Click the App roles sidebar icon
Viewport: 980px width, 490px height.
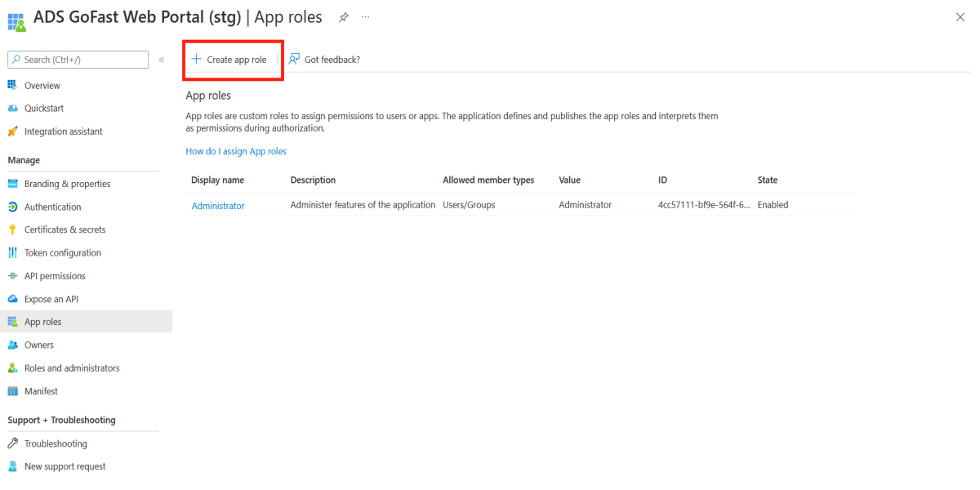pyautogui.click(x=12, y=322)
